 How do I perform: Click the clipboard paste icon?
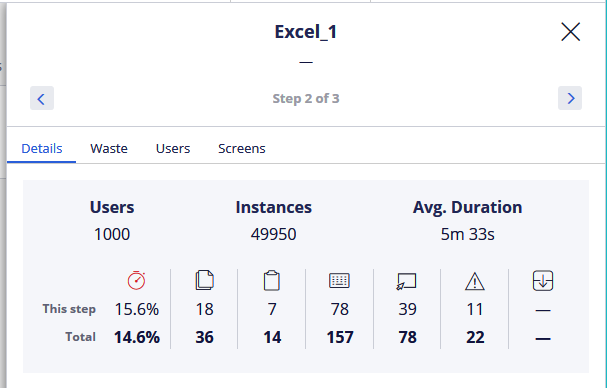click(272, 280)
